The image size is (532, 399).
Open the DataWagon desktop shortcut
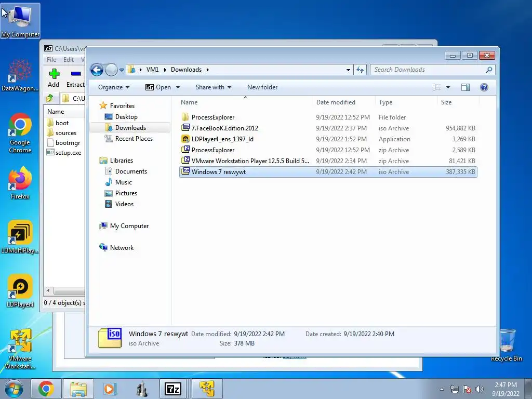pyautogui.click(x=20, y=75)
